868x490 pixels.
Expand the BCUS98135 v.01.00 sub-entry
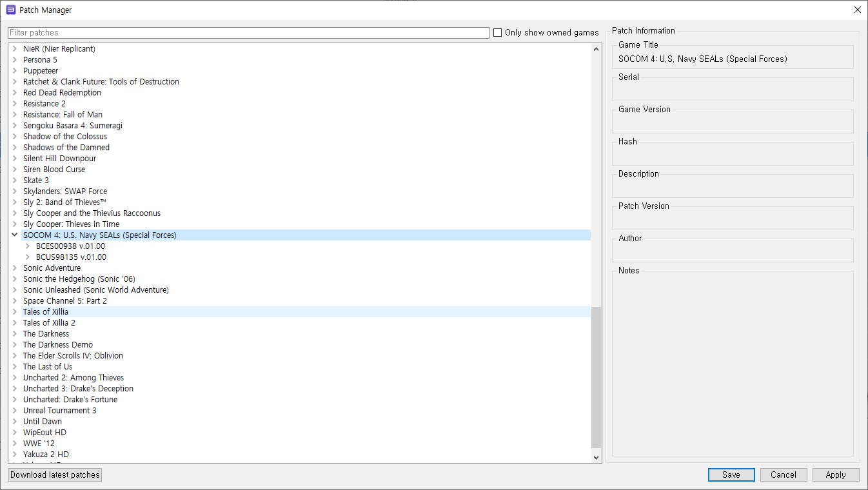tap(27, 257)
